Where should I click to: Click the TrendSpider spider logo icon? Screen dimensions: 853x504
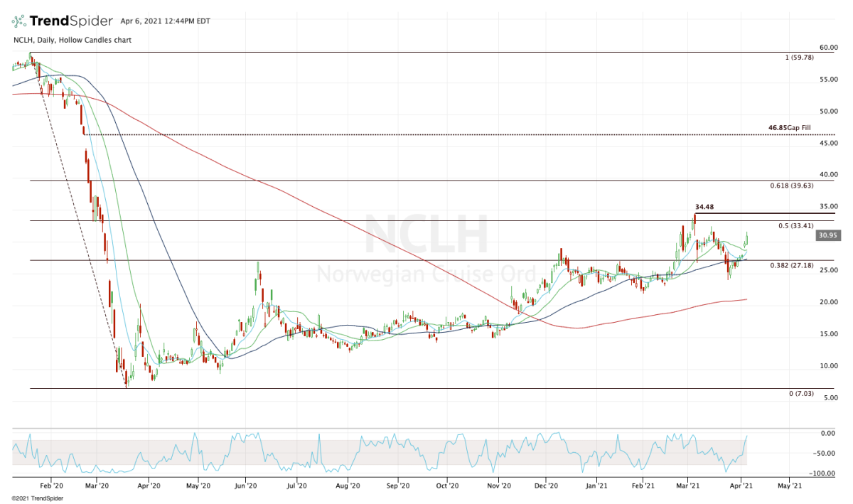(x=21, y=21)
